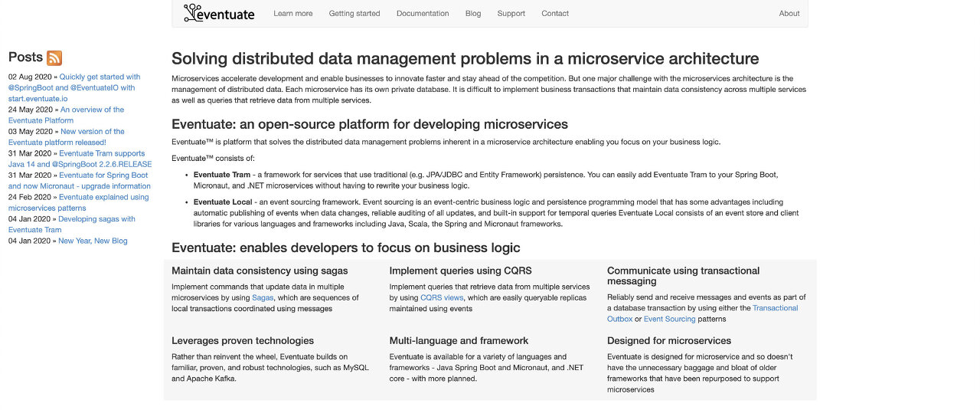
Task: Click 'Multi-language and framework' heading
Action: tap(459, 340)
